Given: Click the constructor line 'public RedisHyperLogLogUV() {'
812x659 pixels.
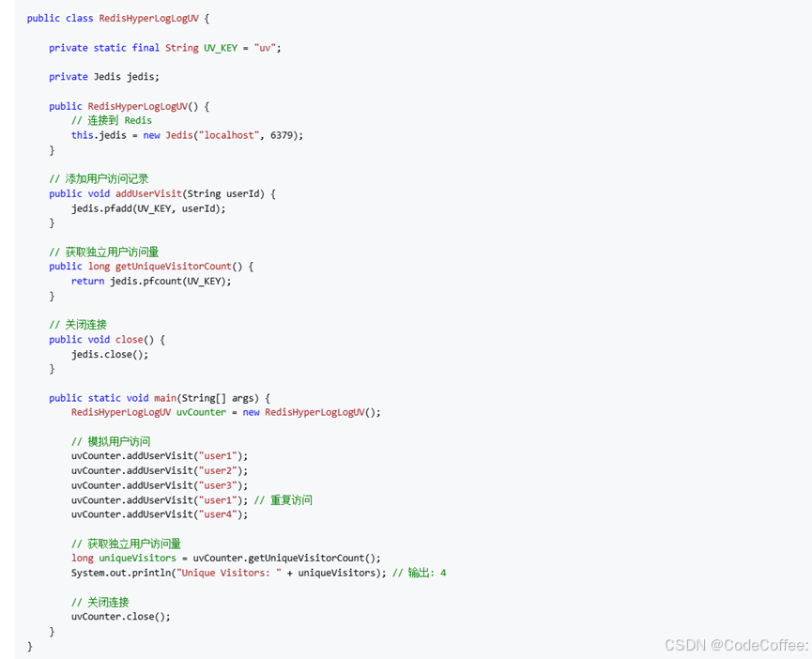Looking at the screenshot, I should (x=129, y=106).
